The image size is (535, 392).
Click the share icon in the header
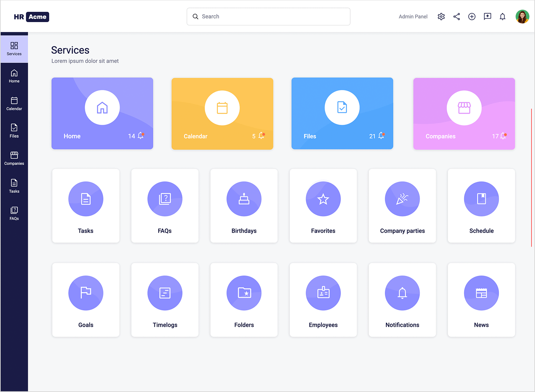[457, 17]
